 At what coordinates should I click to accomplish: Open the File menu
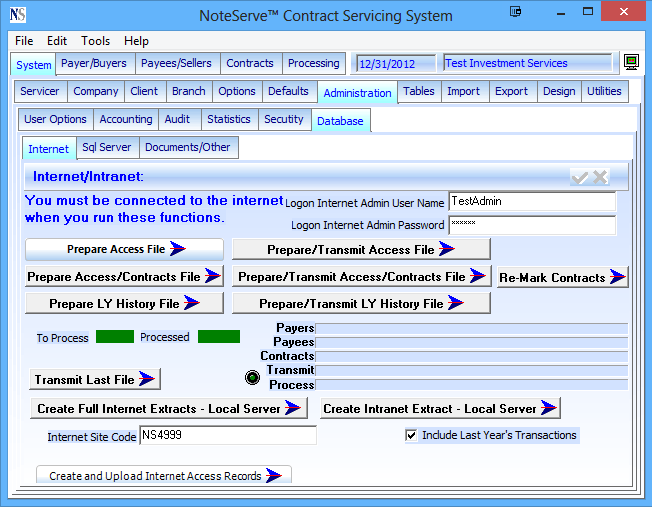(24, 41)
